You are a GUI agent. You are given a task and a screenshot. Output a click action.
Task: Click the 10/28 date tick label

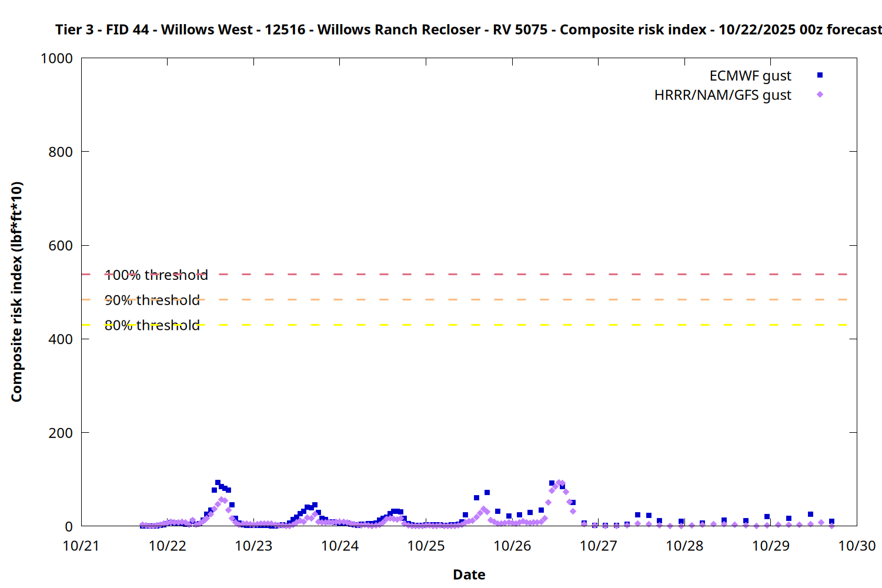pos(684,546)
